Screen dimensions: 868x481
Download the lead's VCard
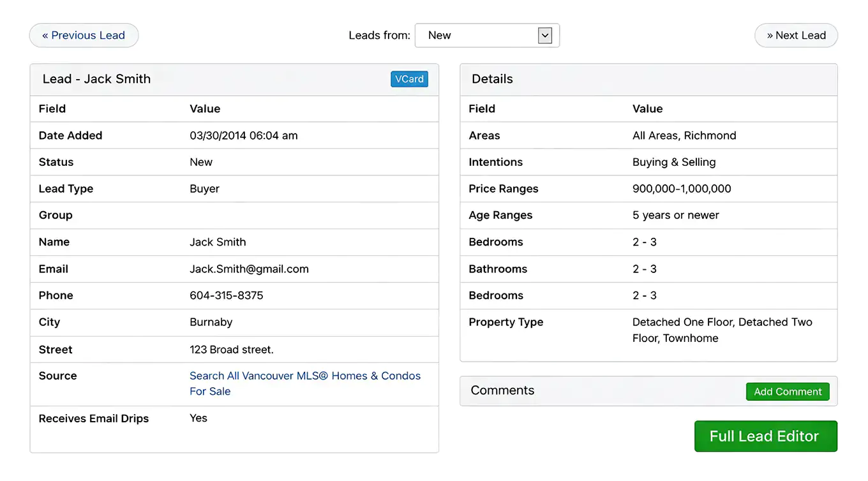pyautogui.click(x=409, y=79)
